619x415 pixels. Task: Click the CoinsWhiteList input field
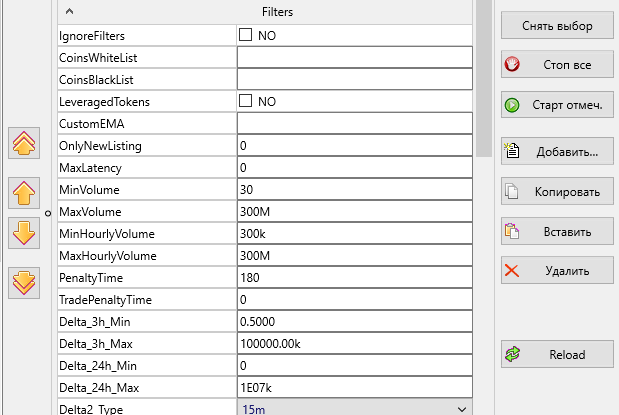(354, 57)
